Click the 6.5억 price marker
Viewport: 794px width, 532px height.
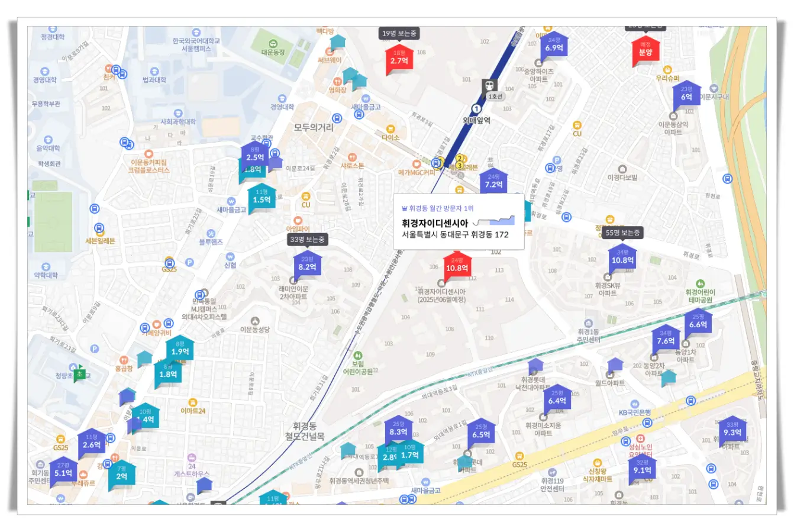pyautogui.click(x=481, y=433)
